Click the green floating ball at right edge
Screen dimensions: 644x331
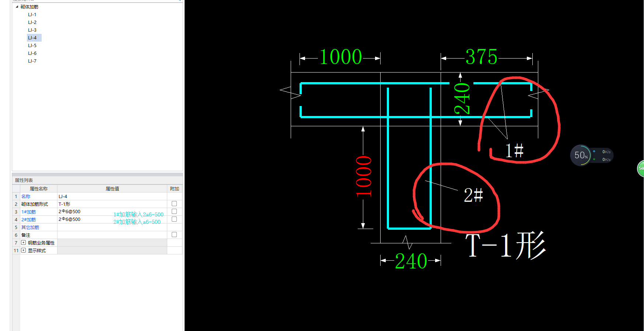[641, 168]
